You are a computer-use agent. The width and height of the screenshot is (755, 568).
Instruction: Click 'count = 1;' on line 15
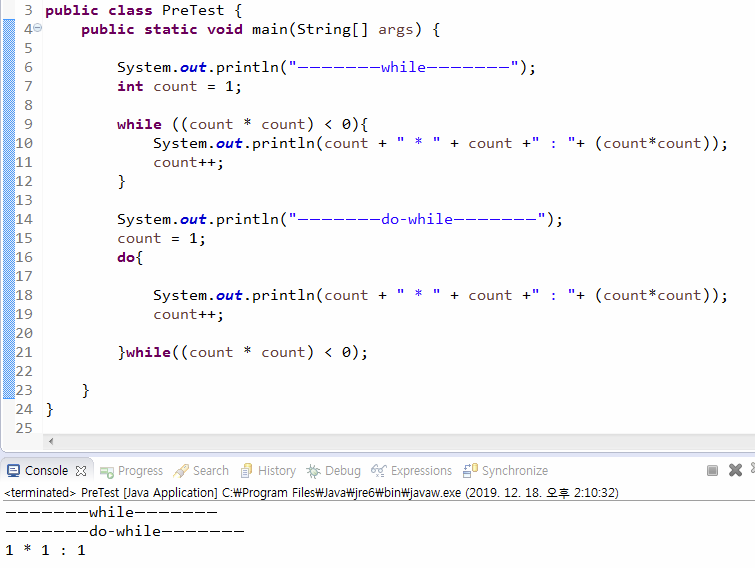[x=161, y=238]
